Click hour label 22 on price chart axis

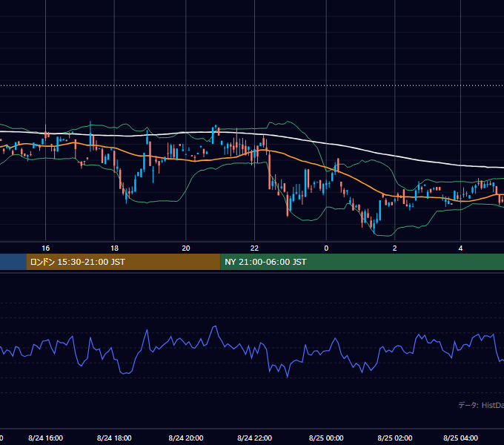pyautogui.click(x=254, y=248)
